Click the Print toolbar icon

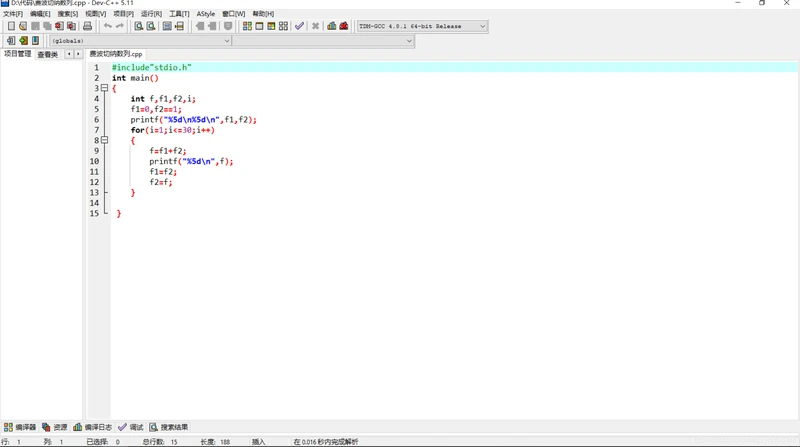(88, 26)
